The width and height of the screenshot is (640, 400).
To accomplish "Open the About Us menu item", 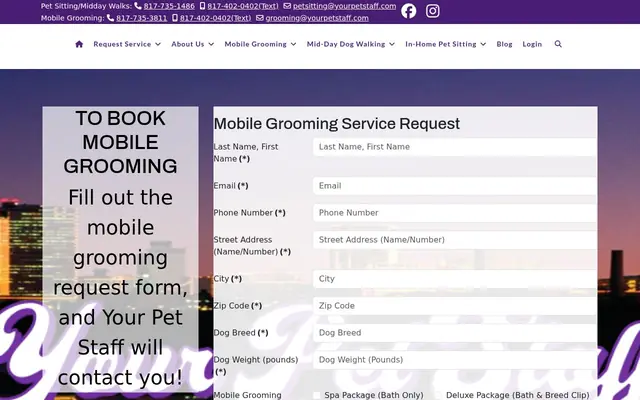I will 188,44.
